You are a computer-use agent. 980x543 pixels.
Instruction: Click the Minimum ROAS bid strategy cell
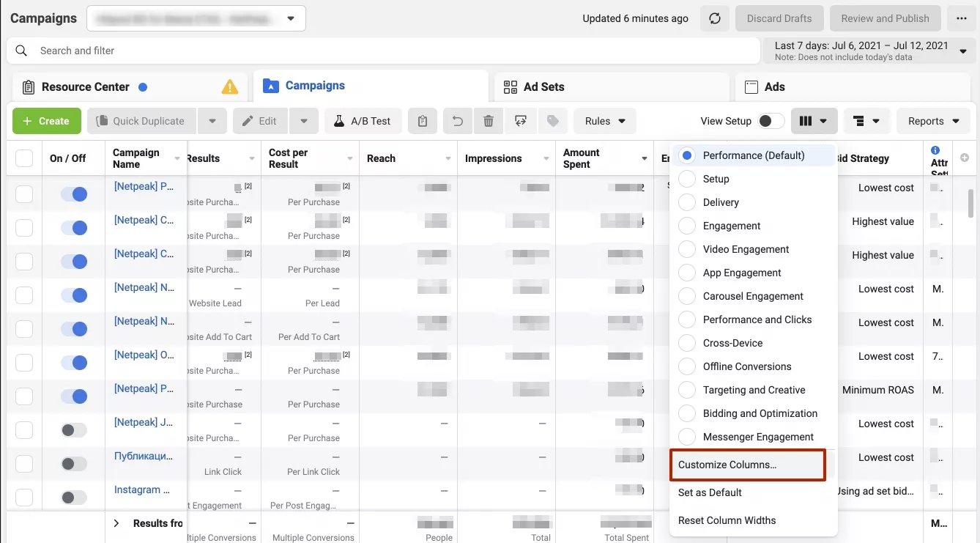coord(878,390)
